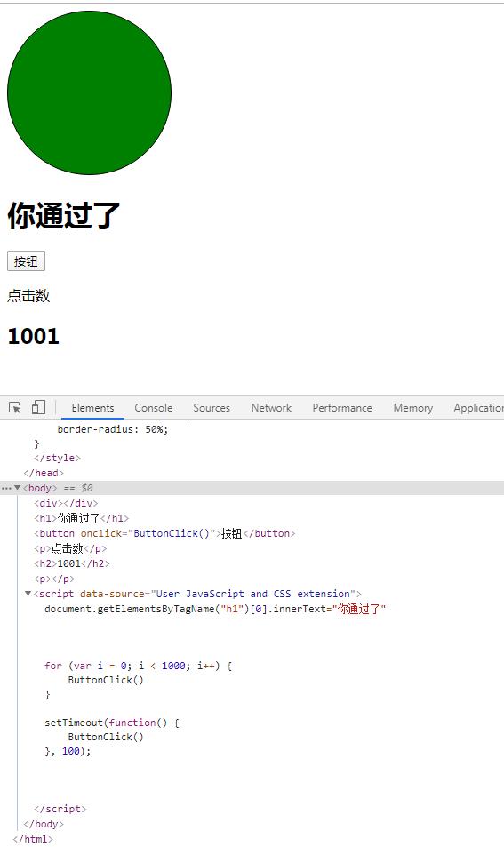Click the 你通过了 page heading

(64, 215)
